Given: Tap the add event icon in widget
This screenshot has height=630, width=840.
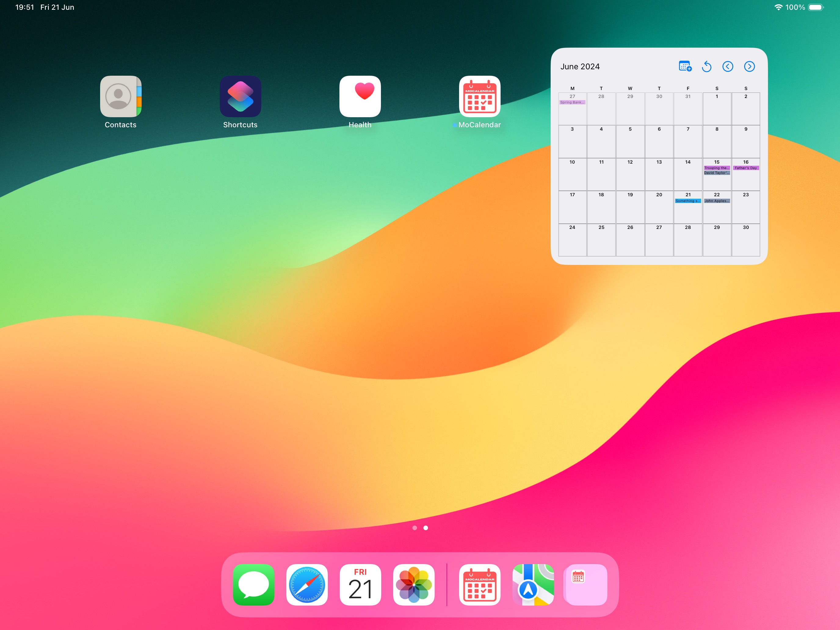Looking at the screenshot, I should [685, 67].
